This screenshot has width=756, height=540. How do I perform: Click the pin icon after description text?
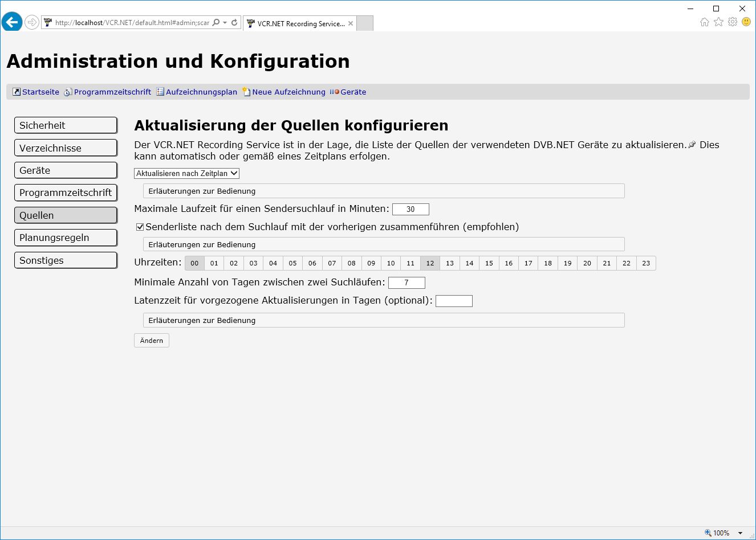click(x=692, y=145)
